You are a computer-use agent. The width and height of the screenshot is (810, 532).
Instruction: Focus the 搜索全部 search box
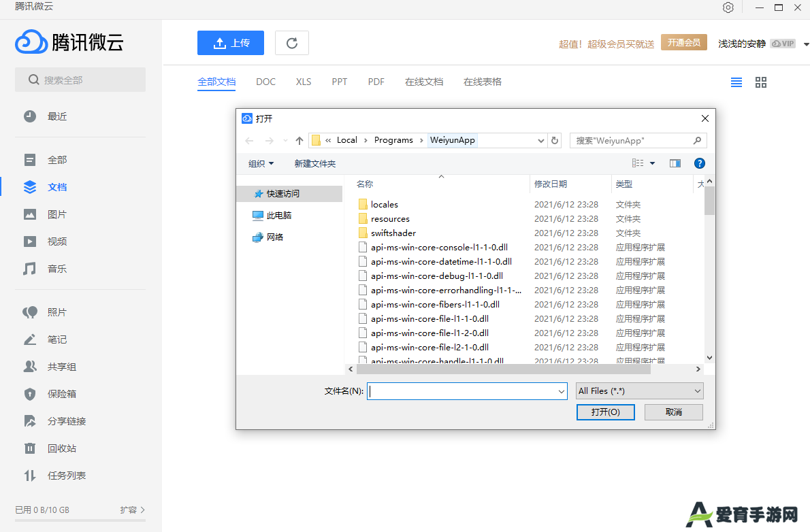click(80, 80)
